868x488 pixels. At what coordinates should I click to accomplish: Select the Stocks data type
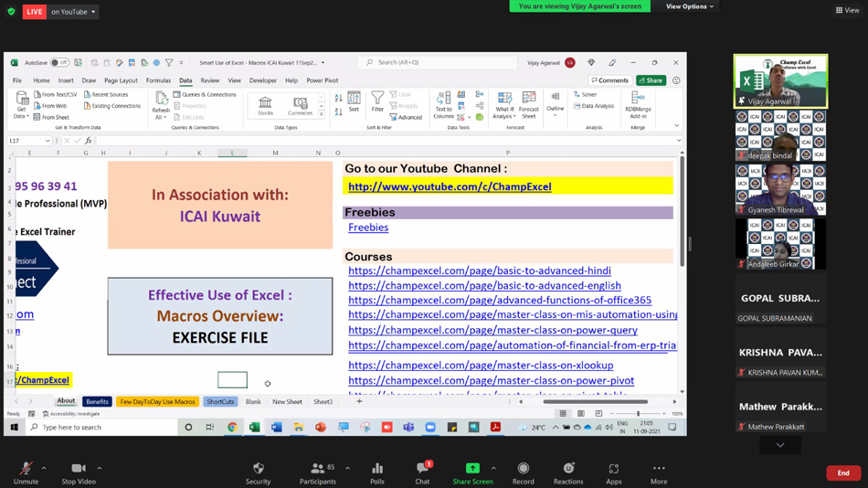pyautogui.click(x=265, y=105)
